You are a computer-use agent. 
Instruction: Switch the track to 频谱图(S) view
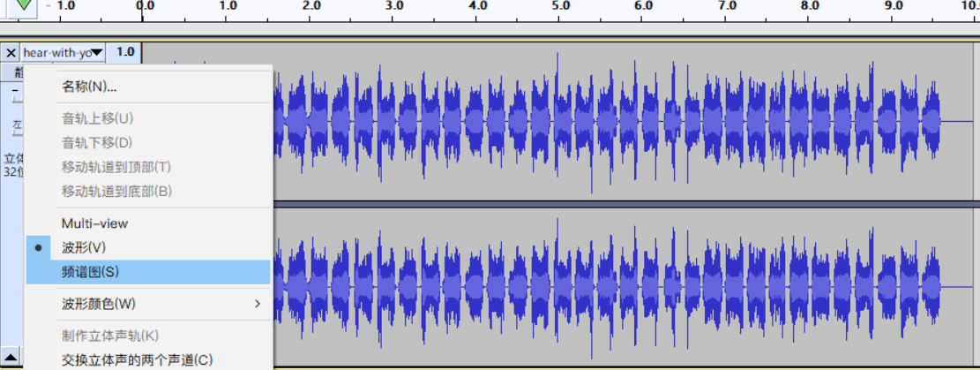149,272
